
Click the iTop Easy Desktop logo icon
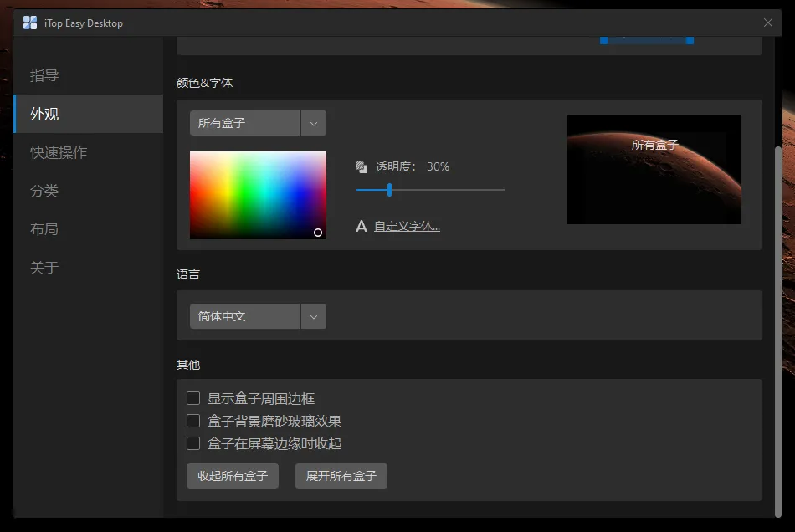point(30,23)
